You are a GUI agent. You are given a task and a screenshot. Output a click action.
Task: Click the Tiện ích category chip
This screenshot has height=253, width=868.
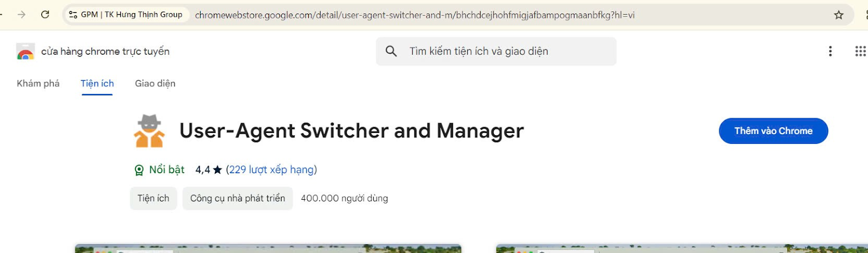click(154, 198)
